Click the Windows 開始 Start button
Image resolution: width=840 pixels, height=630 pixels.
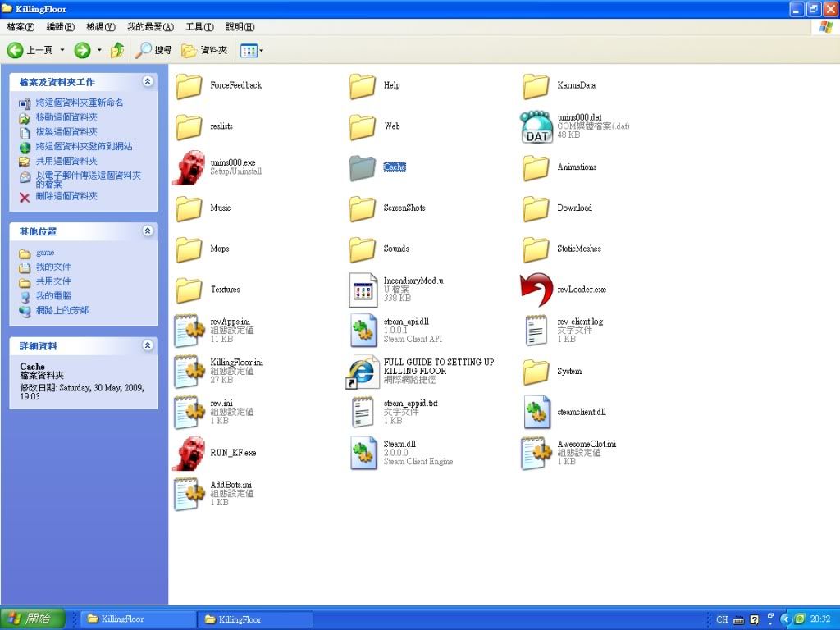coord(28,619)
